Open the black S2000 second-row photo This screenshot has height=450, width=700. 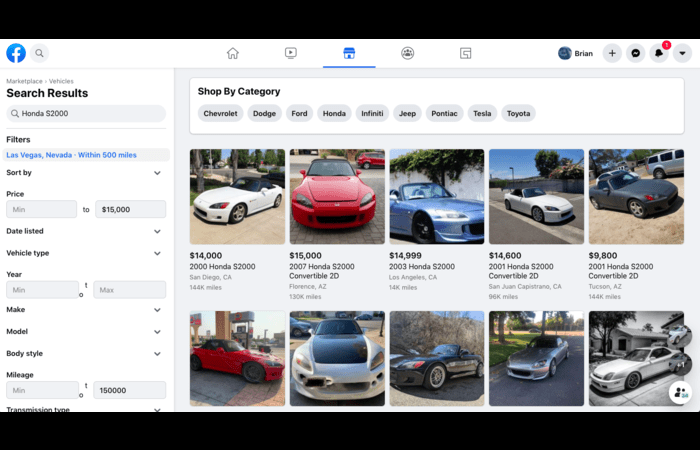(x=437, y=358)
